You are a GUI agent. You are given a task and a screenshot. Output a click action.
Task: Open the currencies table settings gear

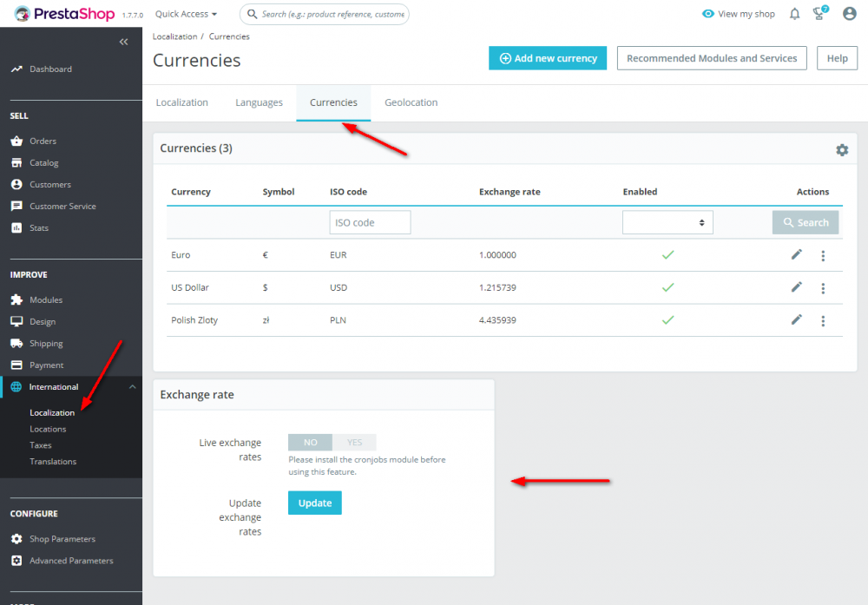(842, 149)
